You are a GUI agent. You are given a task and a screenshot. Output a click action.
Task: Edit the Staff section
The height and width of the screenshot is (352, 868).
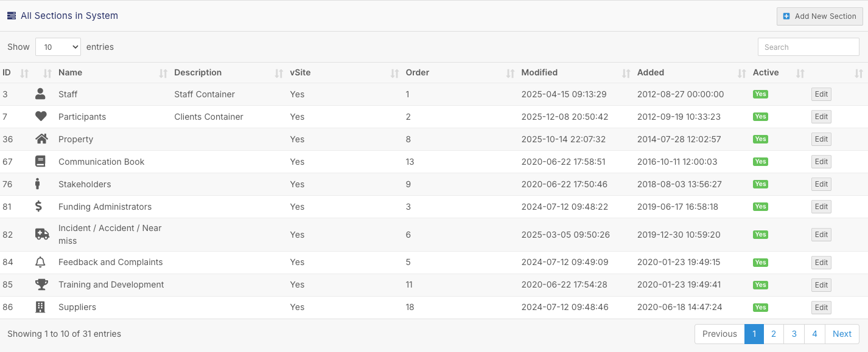(821, 94)
